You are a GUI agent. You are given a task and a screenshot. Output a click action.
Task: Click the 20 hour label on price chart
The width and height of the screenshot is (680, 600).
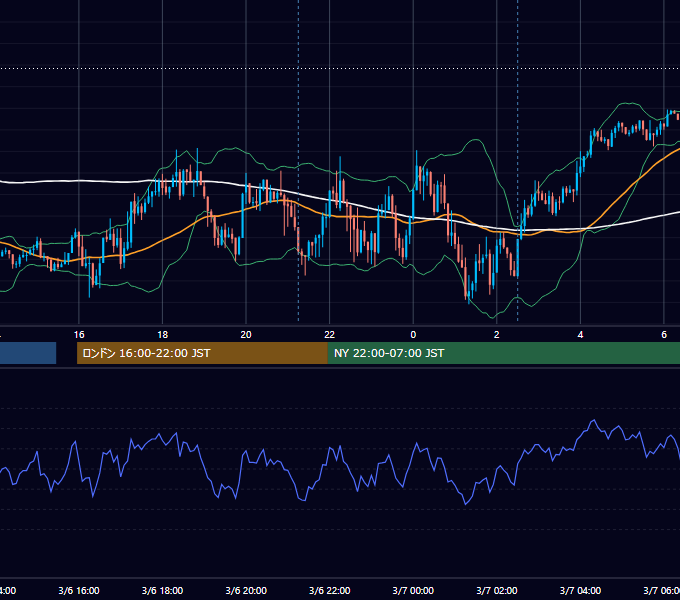[246, 335]
